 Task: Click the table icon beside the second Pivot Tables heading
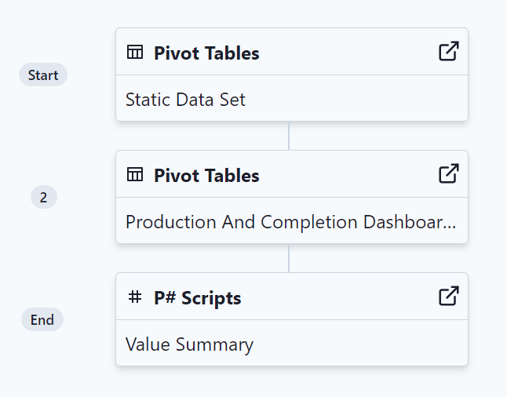tap(135, 175)
